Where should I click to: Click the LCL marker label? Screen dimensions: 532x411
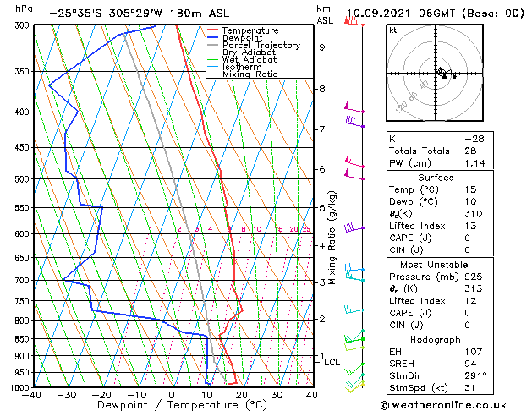332,362
